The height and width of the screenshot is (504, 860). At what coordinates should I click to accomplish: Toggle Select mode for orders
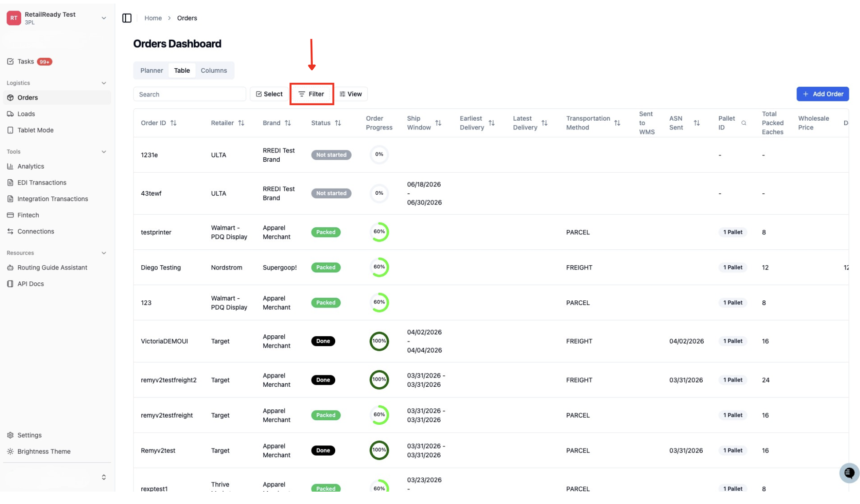[x=269, y=94]
